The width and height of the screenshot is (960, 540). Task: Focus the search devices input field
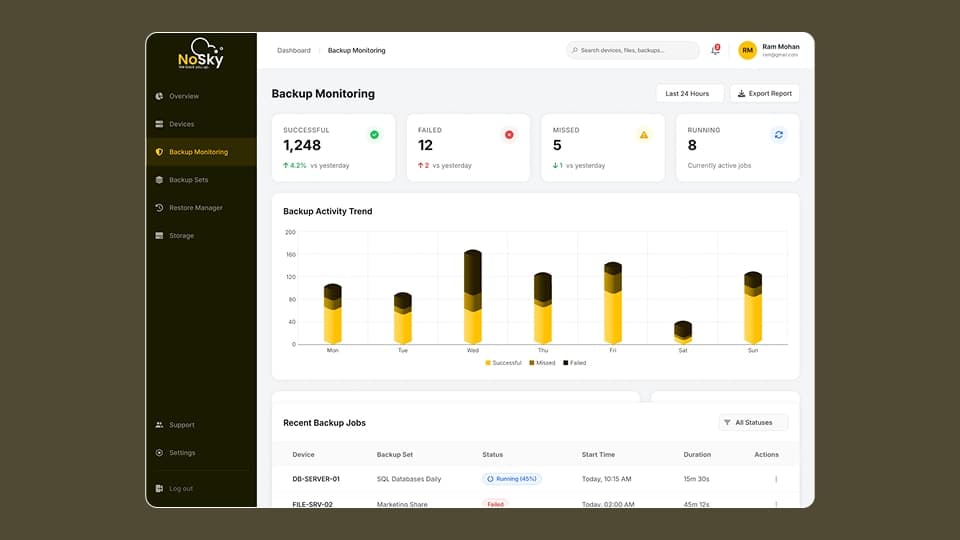[634, 50]
